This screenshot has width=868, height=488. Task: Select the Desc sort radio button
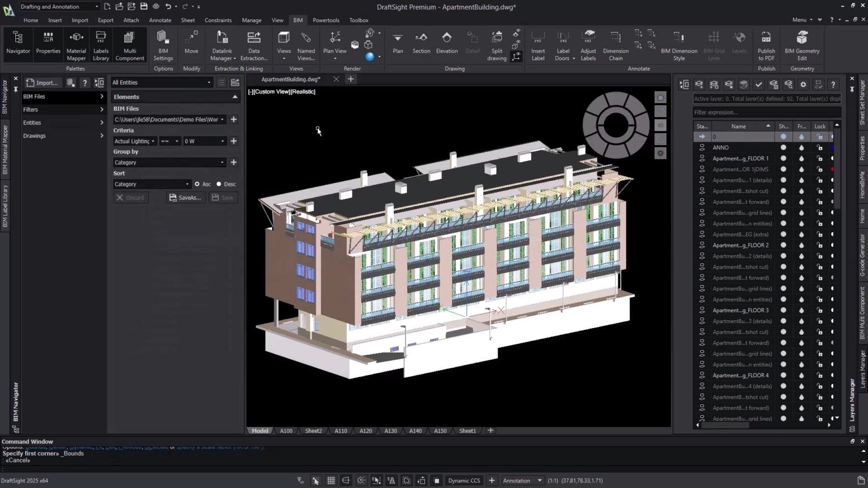[219, 184]
